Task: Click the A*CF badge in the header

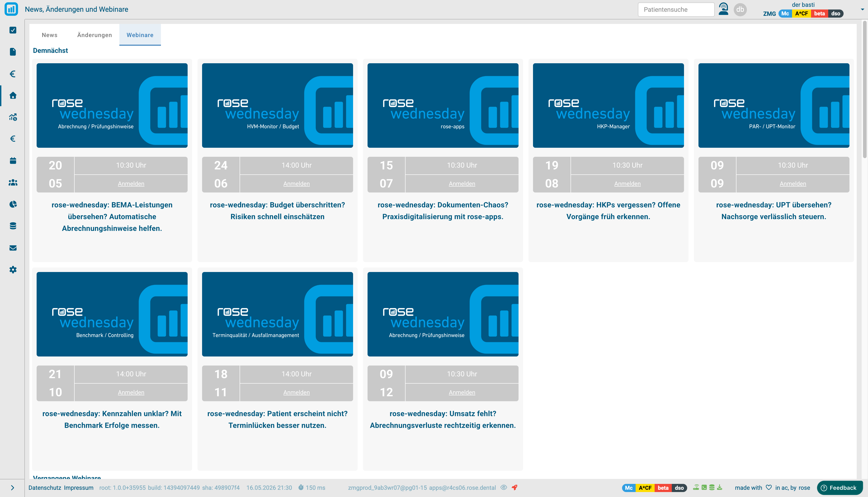Action: click(x=801, y=14)
